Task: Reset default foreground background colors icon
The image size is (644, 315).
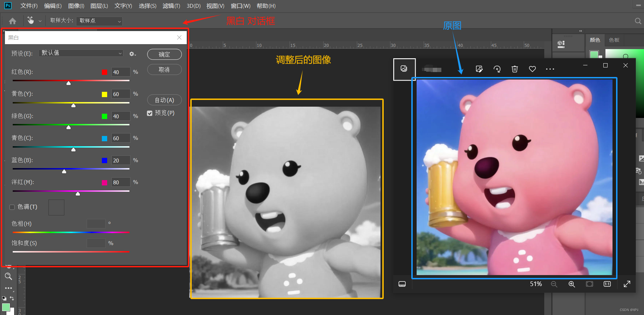Action: click(4, 298)
